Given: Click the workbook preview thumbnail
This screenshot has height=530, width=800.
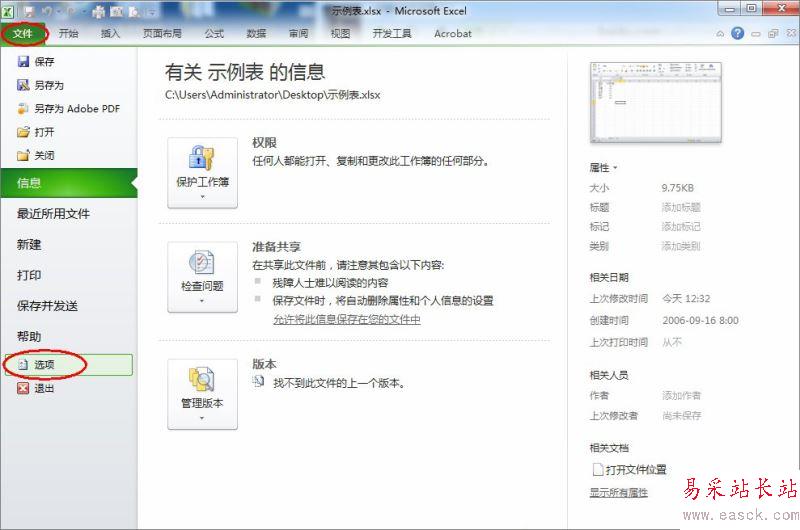Looking at the screenshot, I should point(656,102).
